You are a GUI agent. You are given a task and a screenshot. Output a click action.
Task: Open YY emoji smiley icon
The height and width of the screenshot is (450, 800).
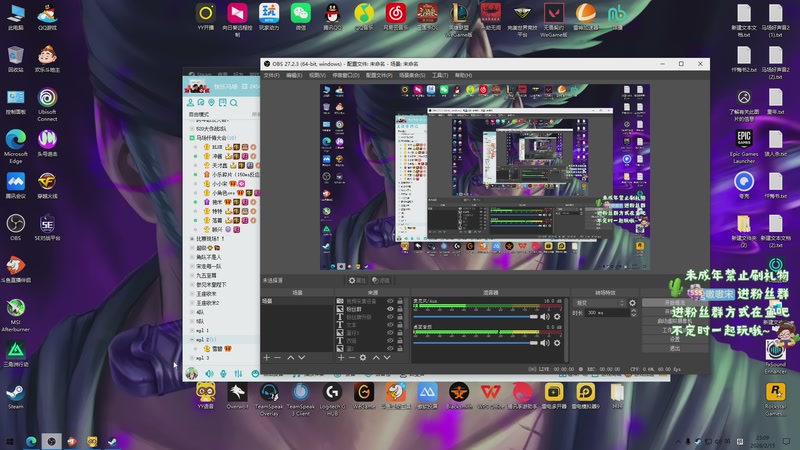coord(255,374)
